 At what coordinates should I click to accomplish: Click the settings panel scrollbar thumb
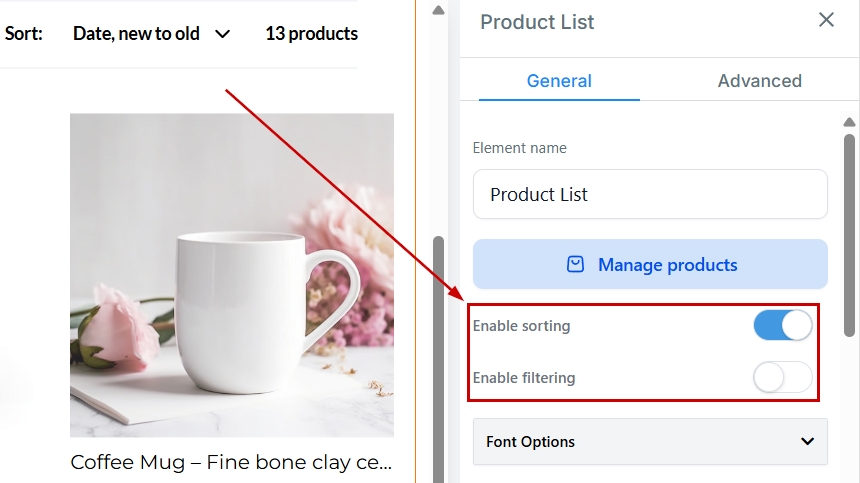(849, 235)
